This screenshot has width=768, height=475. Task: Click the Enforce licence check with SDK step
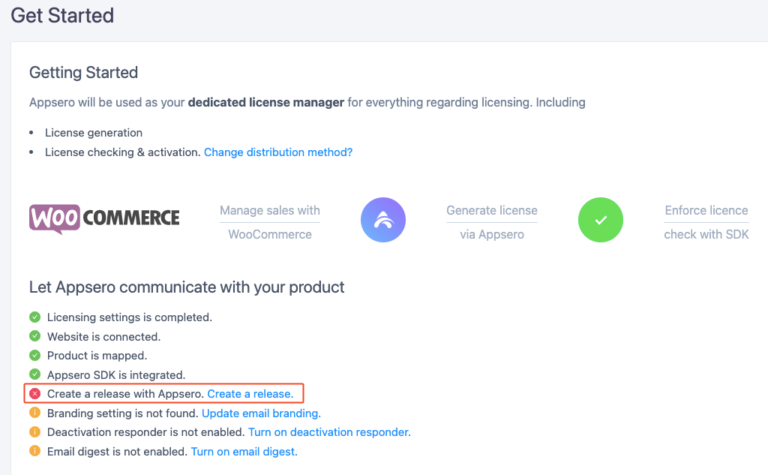pyautogui.click(x=706, y=222)
